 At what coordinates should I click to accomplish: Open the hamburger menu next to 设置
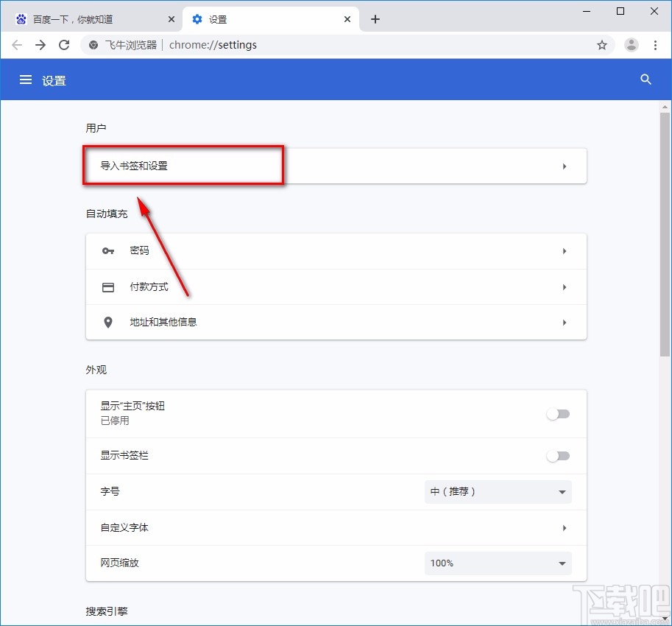pyautogui.click(x=26, y=80)
